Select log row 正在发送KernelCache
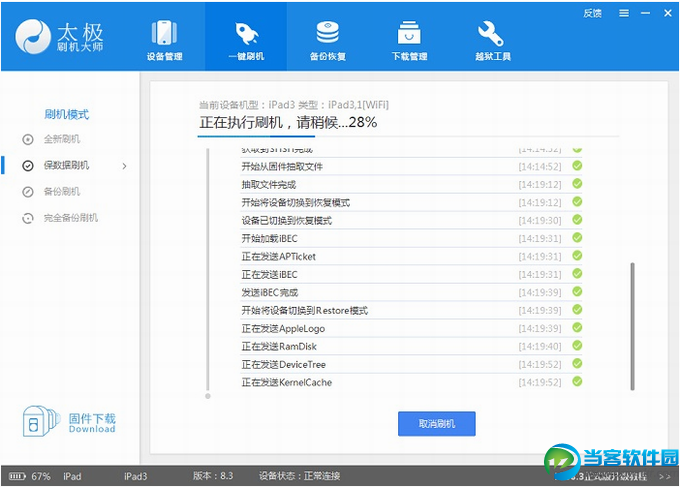680x487 pixels. pos(411,382)
